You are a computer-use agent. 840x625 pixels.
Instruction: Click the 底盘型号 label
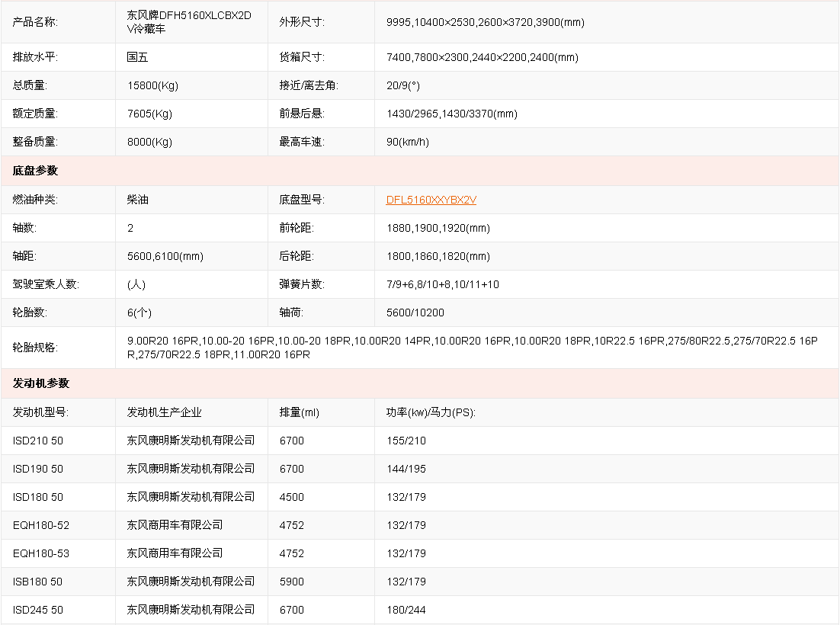point(302,200)
